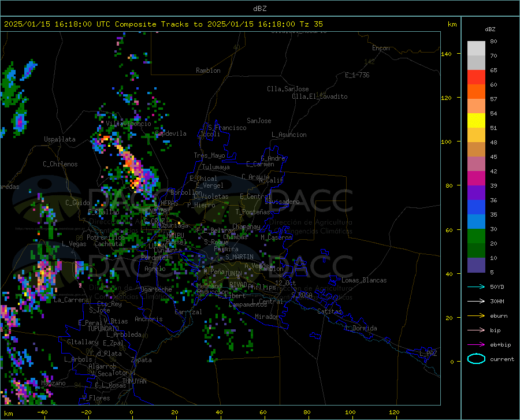Click the '50YD' legend label
The image size is (520, 420).
[x=497, y=287]
